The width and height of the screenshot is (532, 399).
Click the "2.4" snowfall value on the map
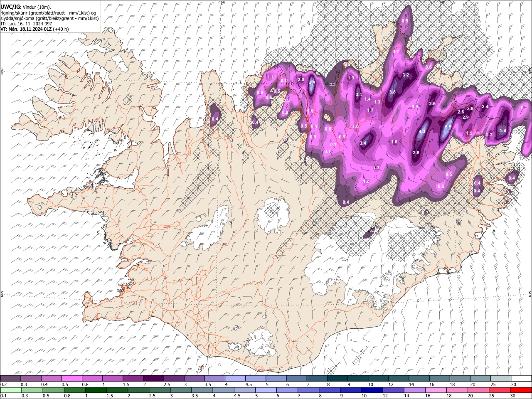point(485,107)
